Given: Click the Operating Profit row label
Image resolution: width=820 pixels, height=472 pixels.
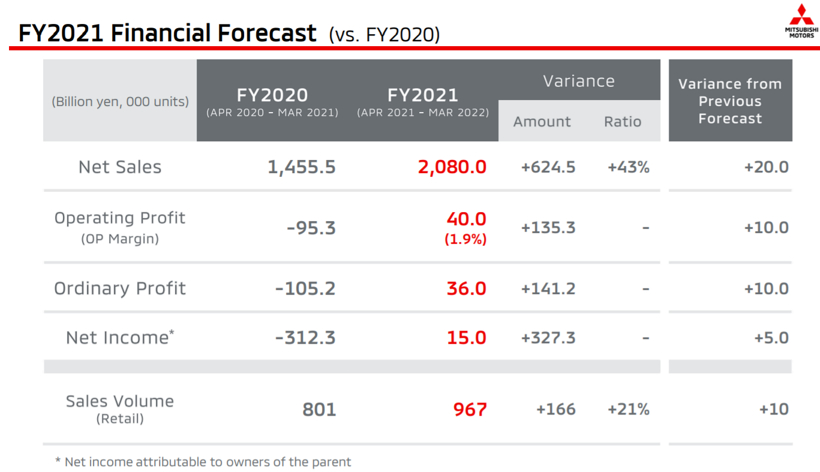Looking at the screenshot, I should click(x=120, y=218).
